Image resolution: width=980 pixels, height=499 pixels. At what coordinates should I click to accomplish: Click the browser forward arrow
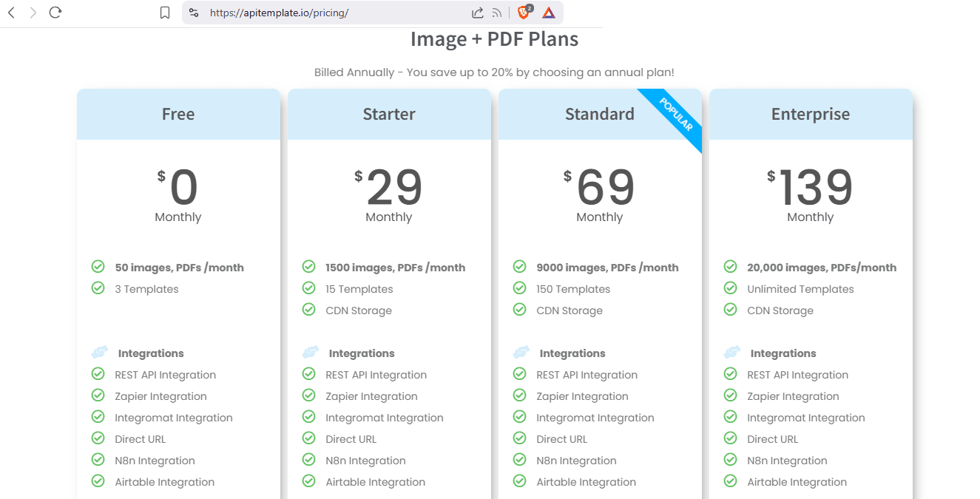point(33,13)
